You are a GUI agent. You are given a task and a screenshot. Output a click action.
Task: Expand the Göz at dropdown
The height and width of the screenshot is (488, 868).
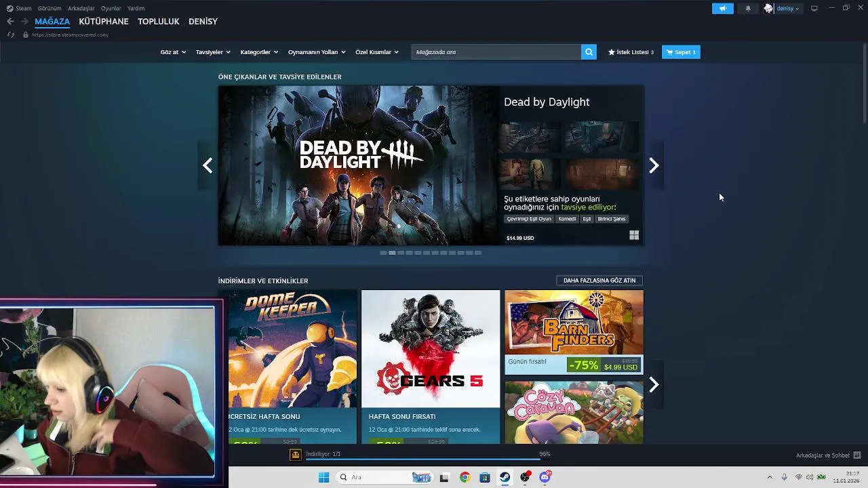pos(173,52)
